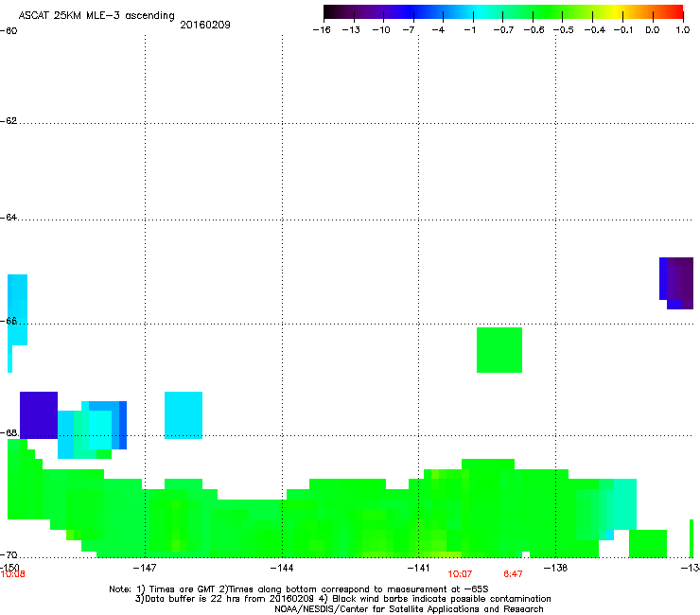Click the red 8:47 time label
The height and width of the screenshot is (615, 700).
coord(513,574)
